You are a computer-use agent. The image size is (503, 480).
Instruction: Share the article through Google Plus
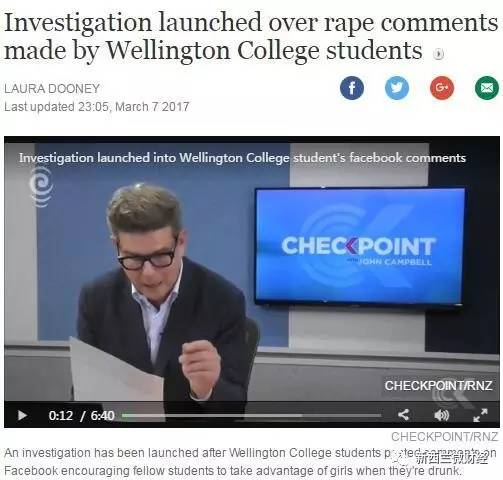442,88
